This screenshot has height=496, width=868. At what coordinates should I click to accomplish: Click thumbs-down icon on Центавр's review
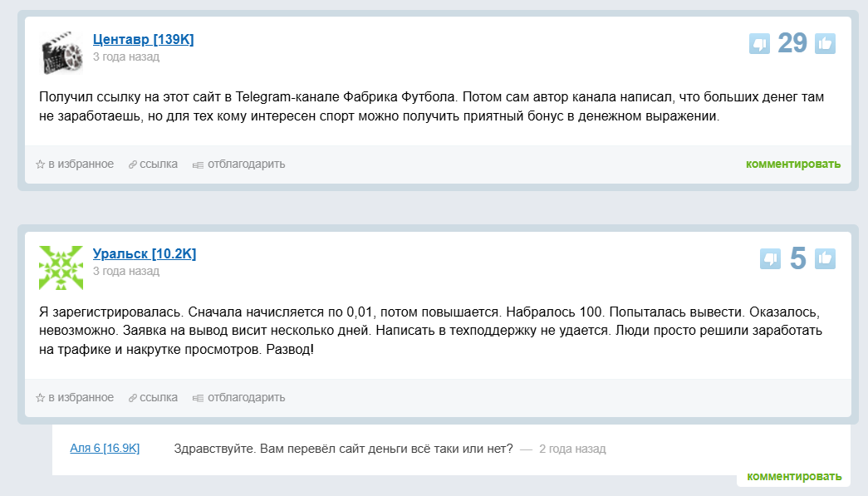tap(759, 43)
